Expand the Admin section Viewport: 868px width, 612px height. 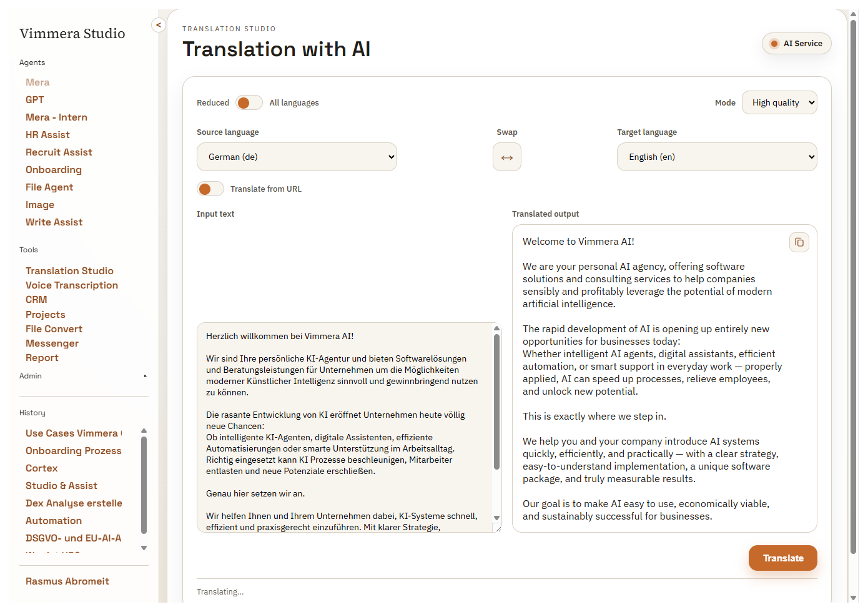click(x=145, y=376)
